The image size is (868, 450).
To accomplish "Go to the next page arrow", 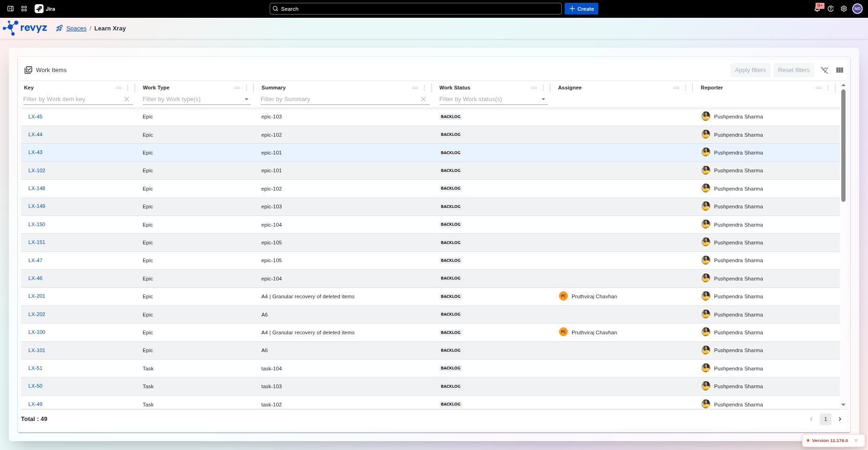I will tap(840, 419).
